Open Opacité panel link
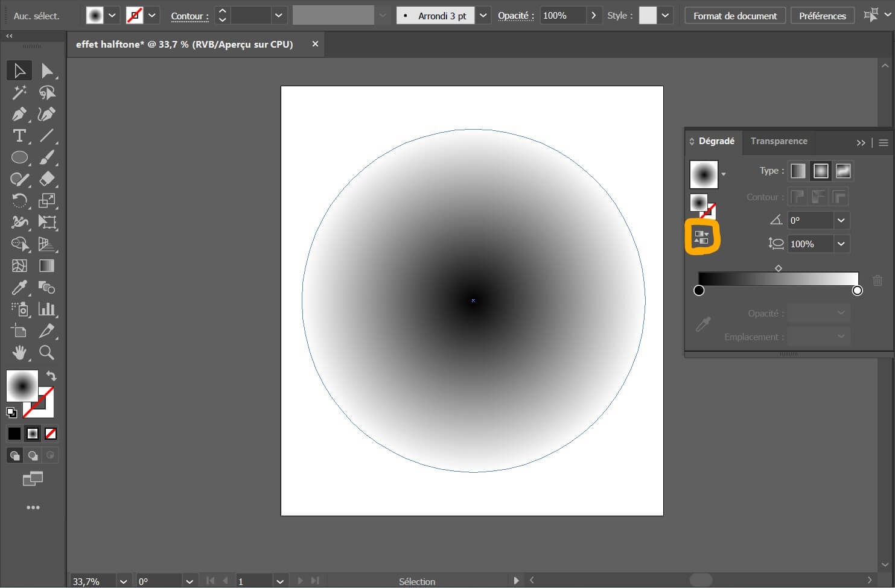895x588 pixels. tap(516, 16)
